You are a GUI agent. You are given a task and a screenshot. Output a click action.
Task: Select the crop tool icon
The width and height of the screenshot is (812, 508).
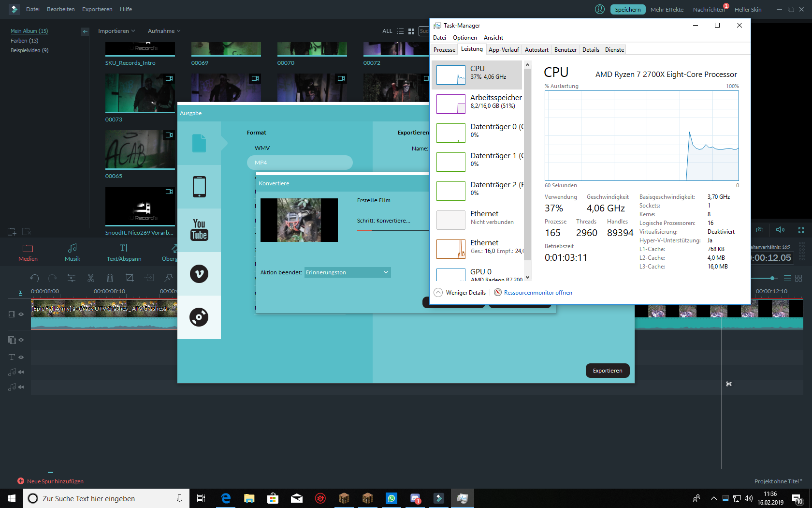click(130, 278)
